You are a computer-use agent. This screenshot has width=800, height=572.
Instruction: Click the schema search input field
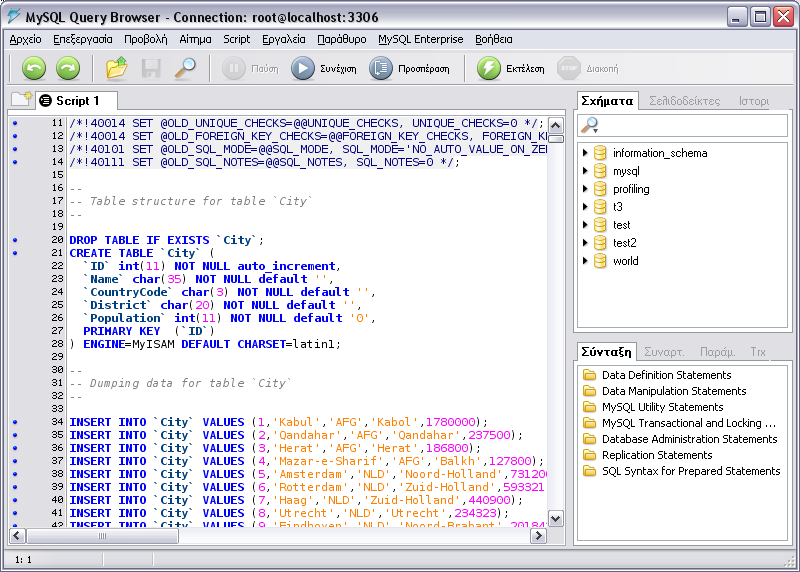click(682, 125)
